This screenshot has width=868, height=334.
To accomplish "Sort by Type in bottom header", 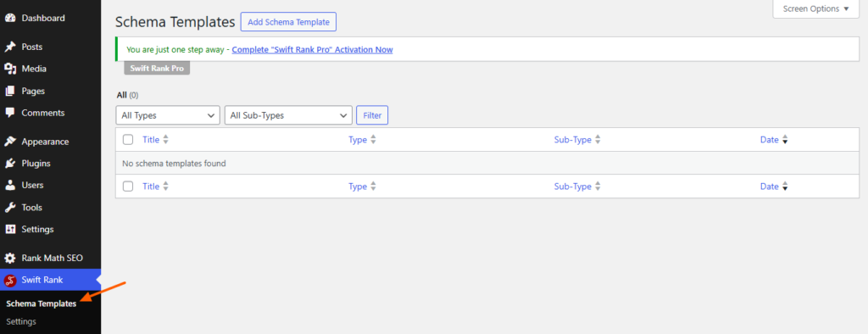I will [358, 186].
